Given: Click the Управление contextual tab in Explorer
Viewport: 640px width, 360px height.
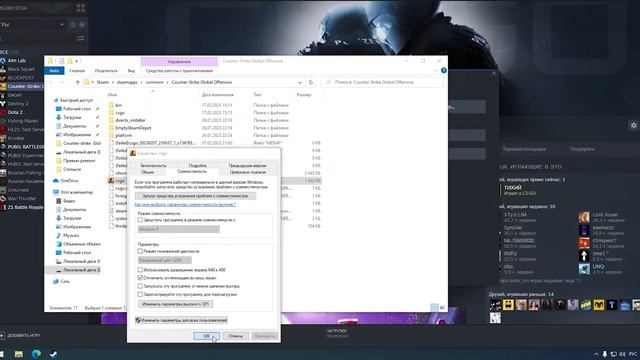Looking at the screenshot, I should [179, 62].
